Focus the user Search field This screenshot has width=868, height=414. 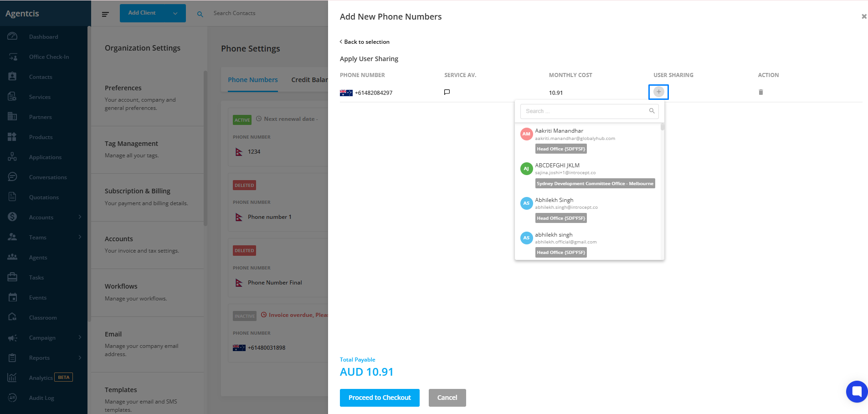589,111
